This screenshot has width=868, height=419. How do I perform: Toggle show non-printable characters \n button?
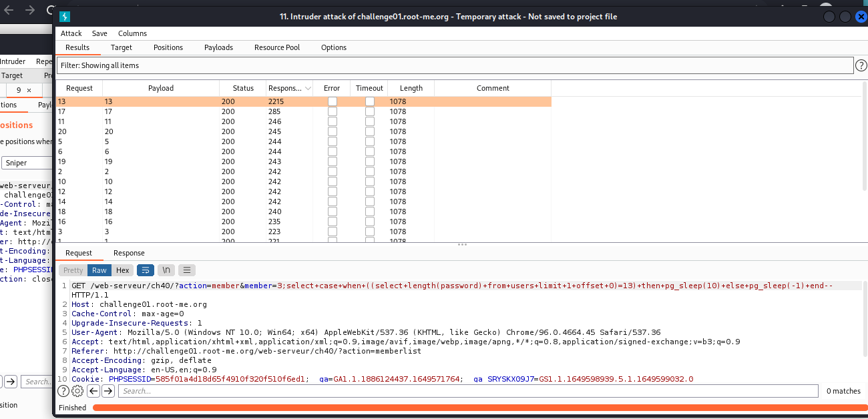166,270
